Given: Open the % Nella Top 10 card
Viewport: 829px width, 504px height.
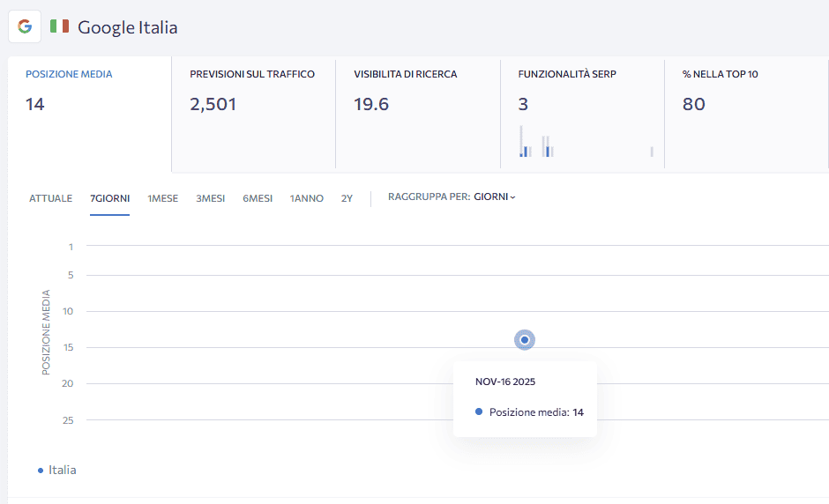Looking at the screenshot, I should [x=746, y=115].
